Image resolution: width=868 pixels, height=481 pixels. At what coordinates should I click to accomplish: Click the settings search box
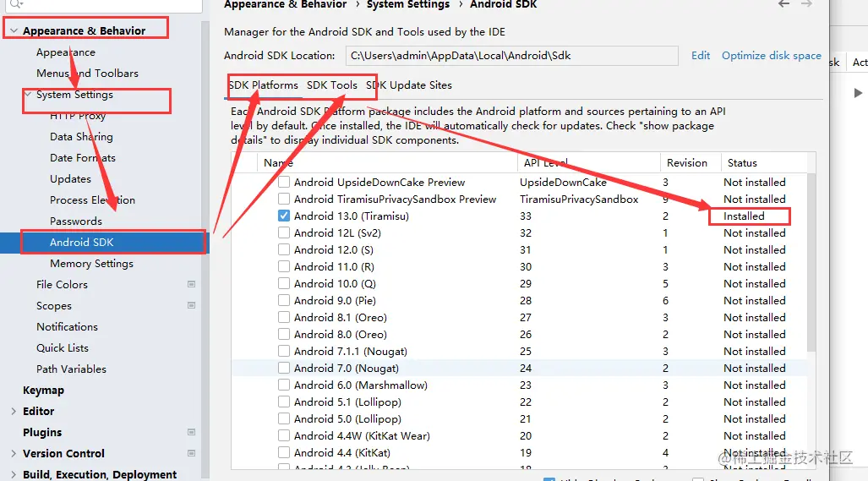(103, 4)
